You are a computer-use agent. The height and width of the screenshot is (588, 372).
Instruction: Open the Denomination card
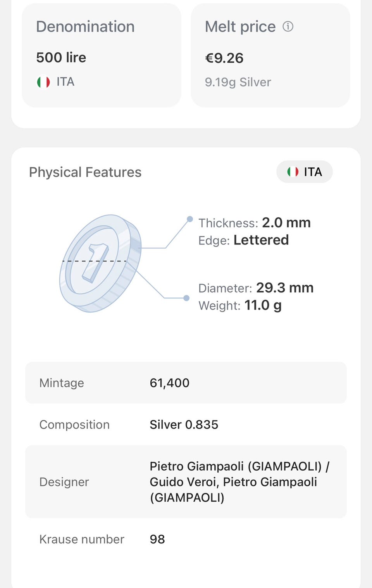tap(101, 55)
